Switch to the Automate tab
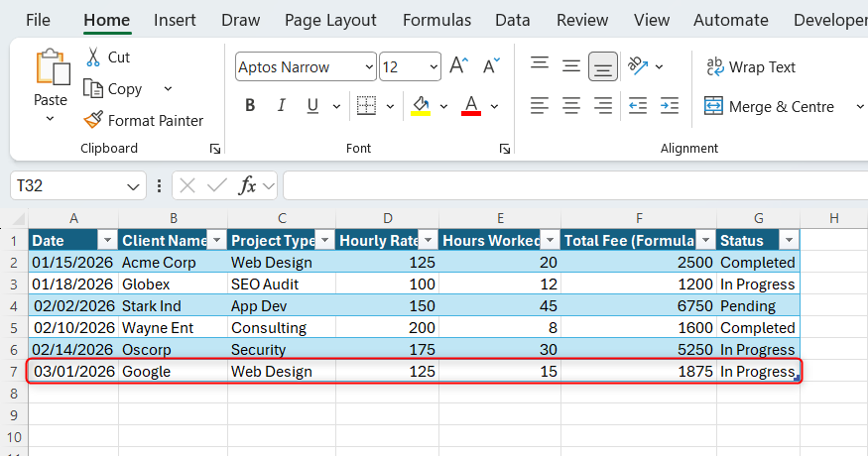 731,21
